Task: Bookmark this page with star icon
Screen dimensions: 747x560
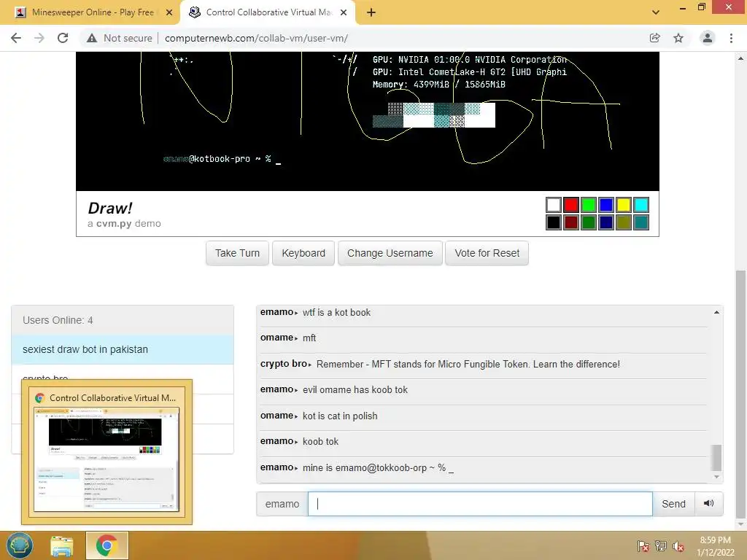Action: 678,38
